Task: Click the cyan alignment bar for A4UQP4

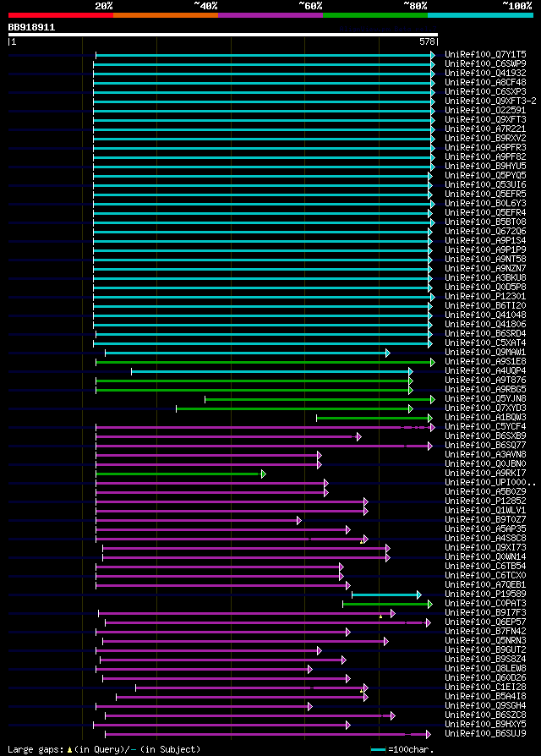Action: (272, 372)
